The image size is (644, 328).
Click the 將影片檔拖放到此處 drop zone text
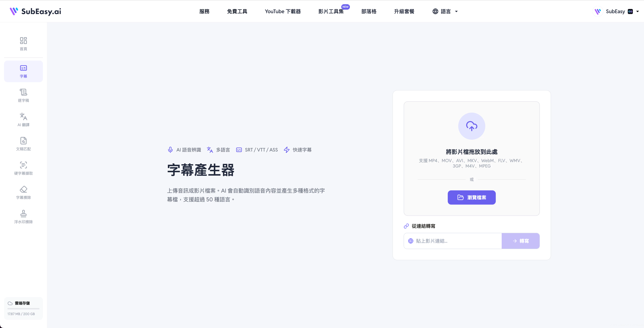point(471,152)
